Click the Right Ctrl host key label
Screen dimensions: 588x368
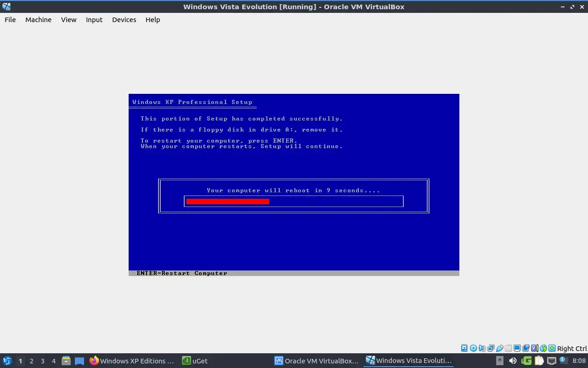(572, 349)
